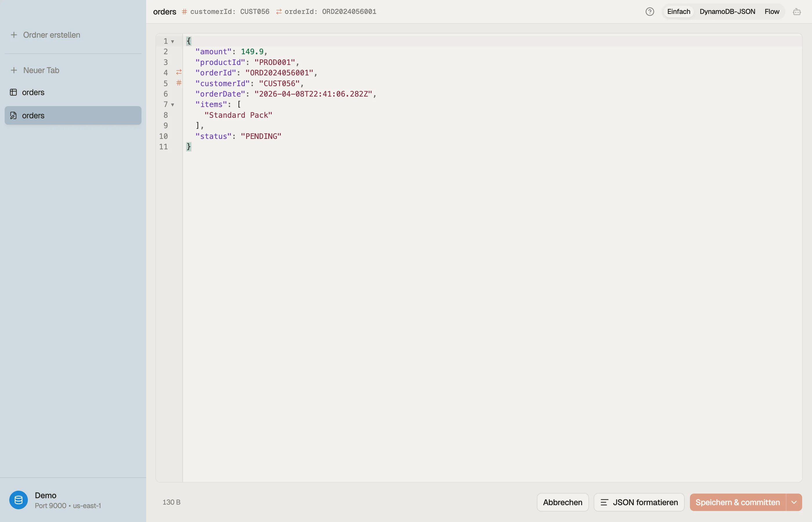Click the orderDate timestamp value

pos(313,94)
